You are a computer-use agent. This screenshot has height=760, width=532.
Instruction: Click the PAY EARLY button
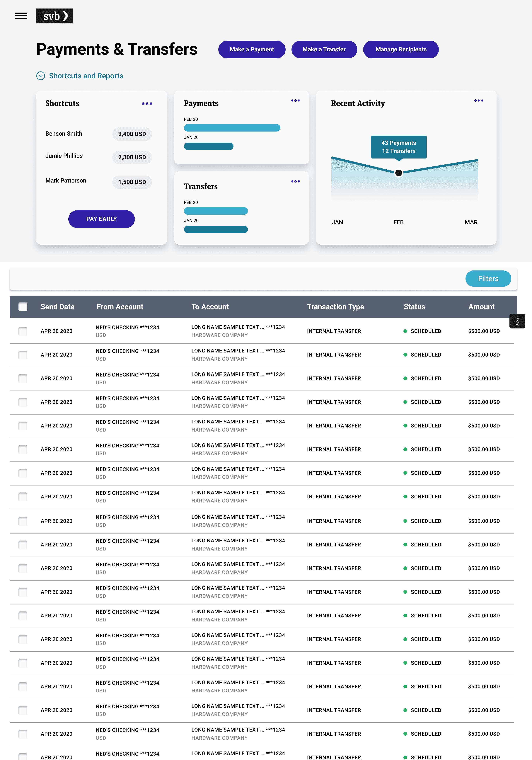pyautogui.click(x=101, y=219)
